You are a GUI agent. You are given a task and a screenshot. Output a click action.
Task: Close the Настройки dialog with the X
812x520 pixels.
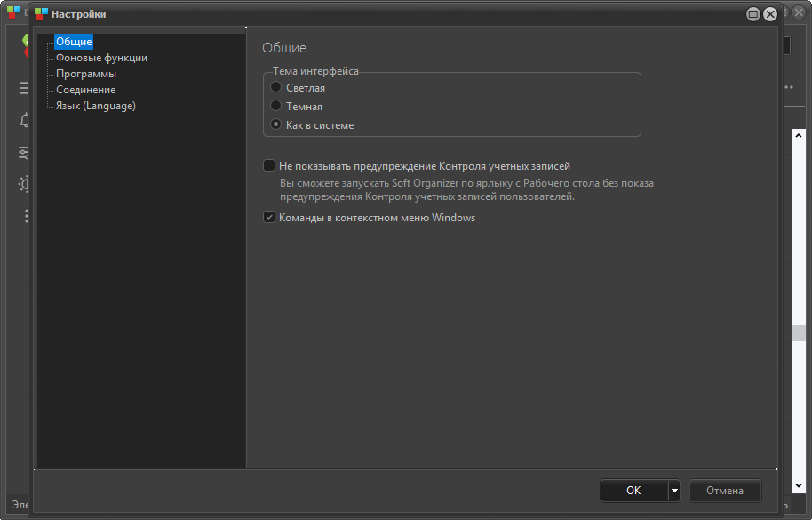[770, 14]
